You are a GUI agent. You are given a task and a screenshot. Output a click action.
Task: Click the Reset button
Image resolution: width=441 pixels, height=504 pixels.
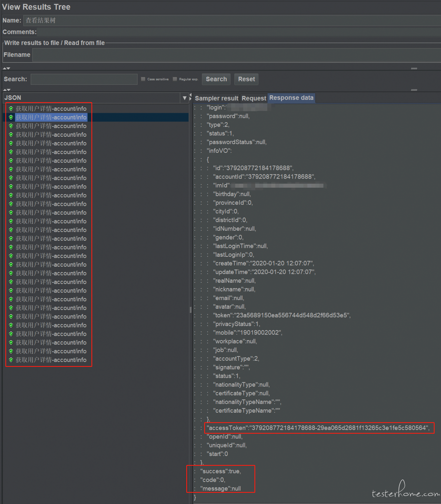tap(246, 79)
